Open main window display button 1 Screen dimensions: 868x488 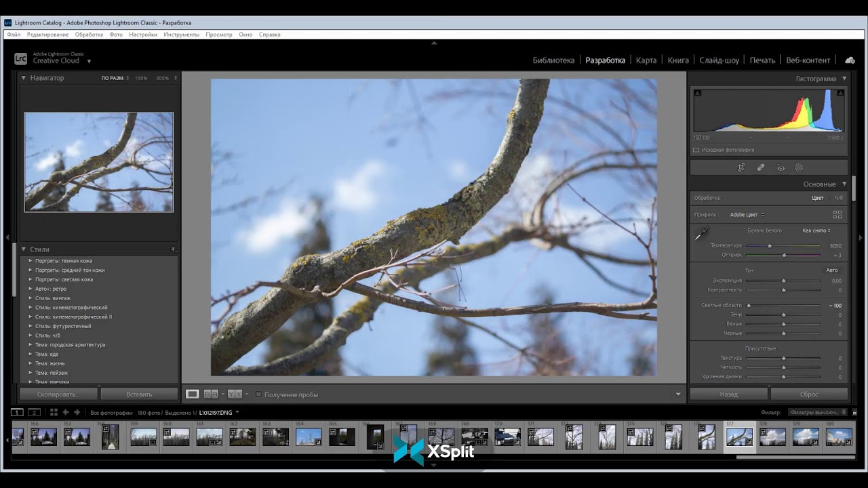(17, 412)
